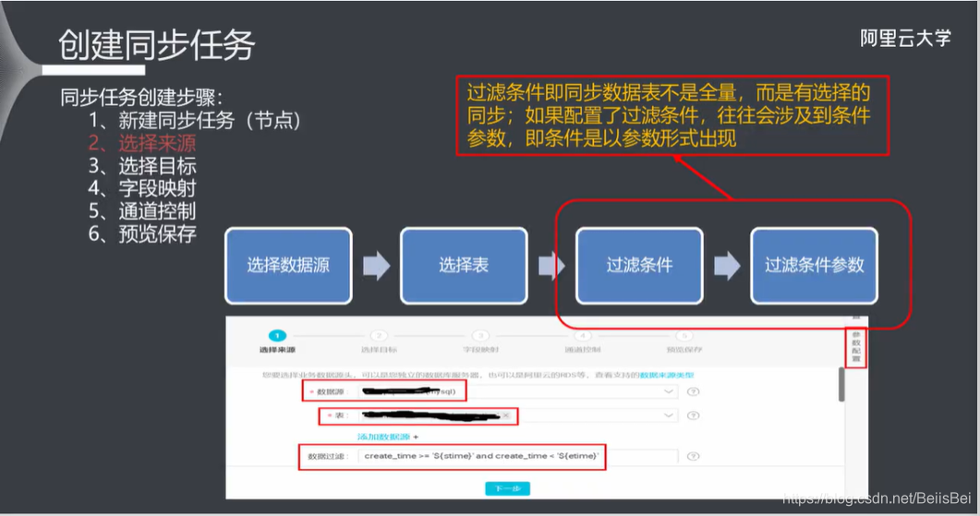The height and width of the screenshot is (516, 980).
Task: Expand the 数据源 dropdown arrow
Action: click(668, 391)
